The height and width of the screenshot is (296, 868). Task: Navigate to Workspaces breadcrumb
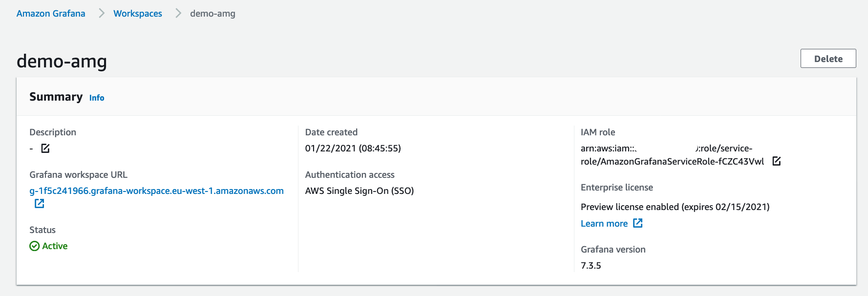pyautogui.click(x=138, y=14)
